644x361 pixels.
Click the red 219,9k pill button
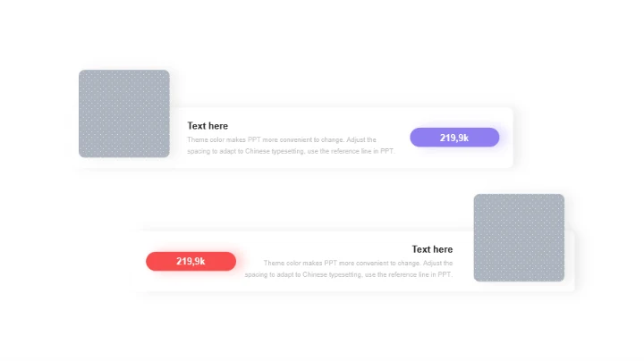(x=191, y=261)
